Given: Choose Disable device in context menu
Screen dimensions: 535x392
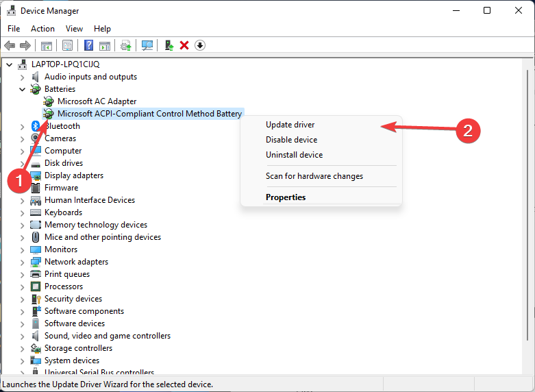Looking at the screenshot, I should pos(291,140).
